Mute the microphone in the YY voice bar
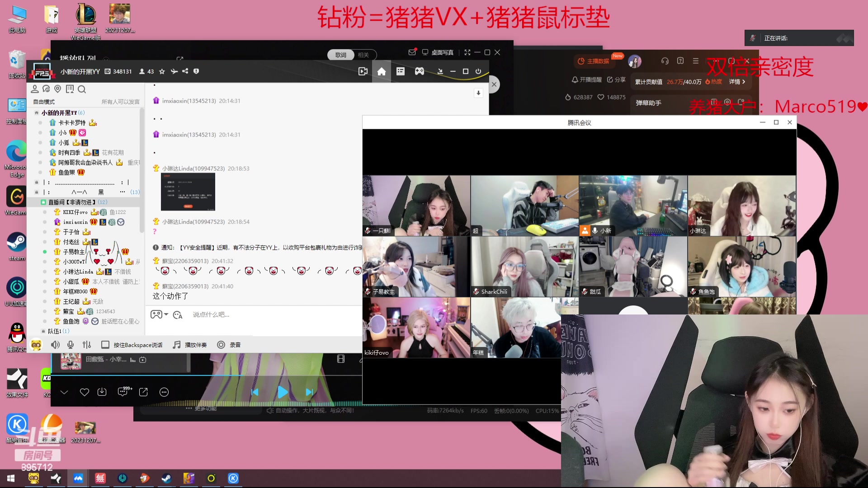 [x=71, y=344]
